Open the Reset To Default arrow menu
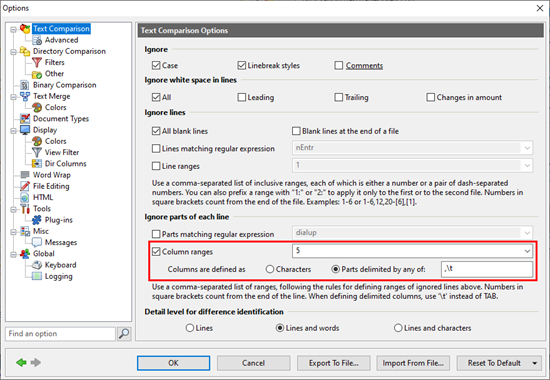The width and height of the screenshot is (550, 380). point(535,363)
